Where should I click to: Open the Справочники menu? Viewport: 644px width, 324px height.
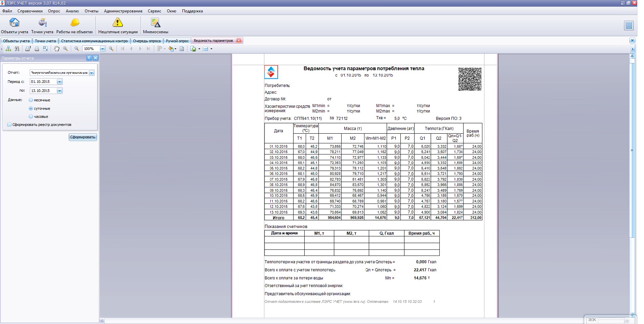[x=30, y=11]
